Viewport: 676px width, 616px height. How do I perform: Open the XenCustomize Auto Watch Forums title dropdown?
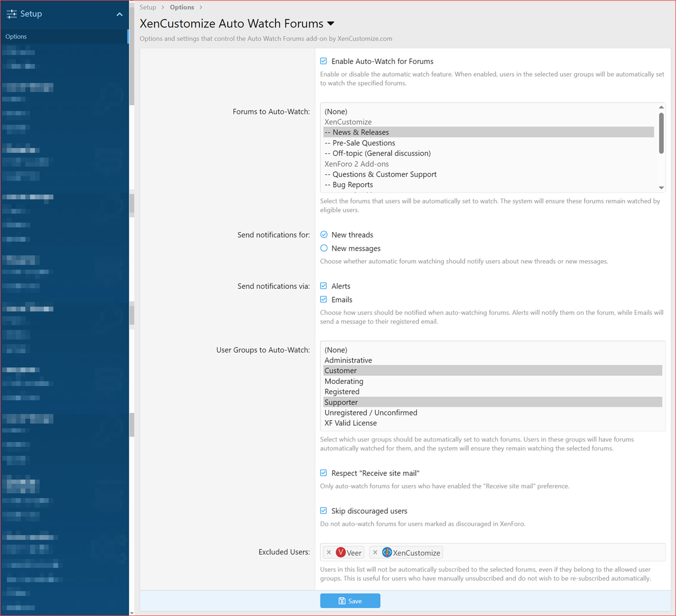pos(330,23)
